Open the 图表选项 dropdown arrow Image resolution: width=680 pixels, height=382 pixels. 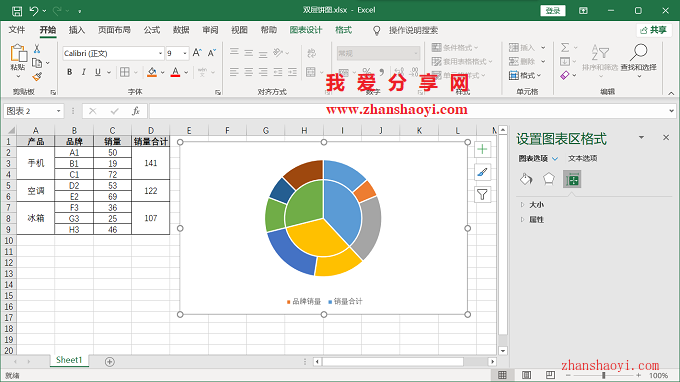[555, 159]
